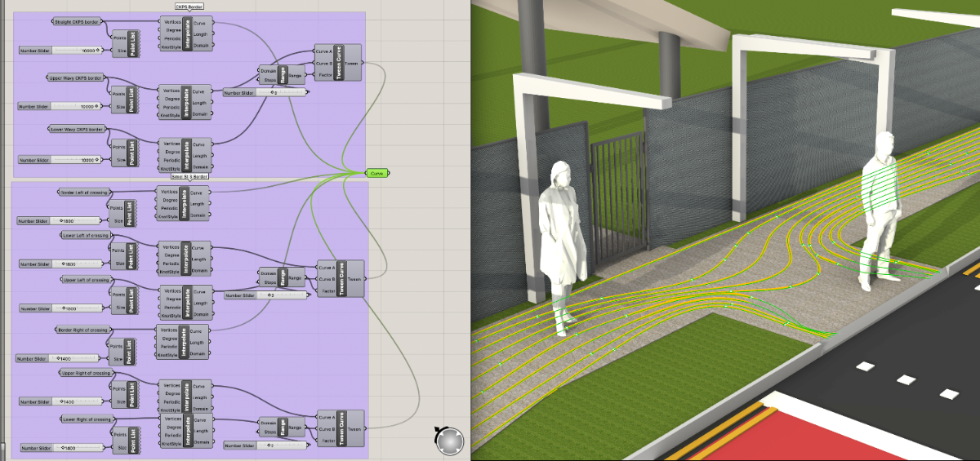Image resolution: width=980 pixels, height=461 pixels.
Task: Click the Upper Wavy CKPS border parameter
Action: [x=77, y=78]
